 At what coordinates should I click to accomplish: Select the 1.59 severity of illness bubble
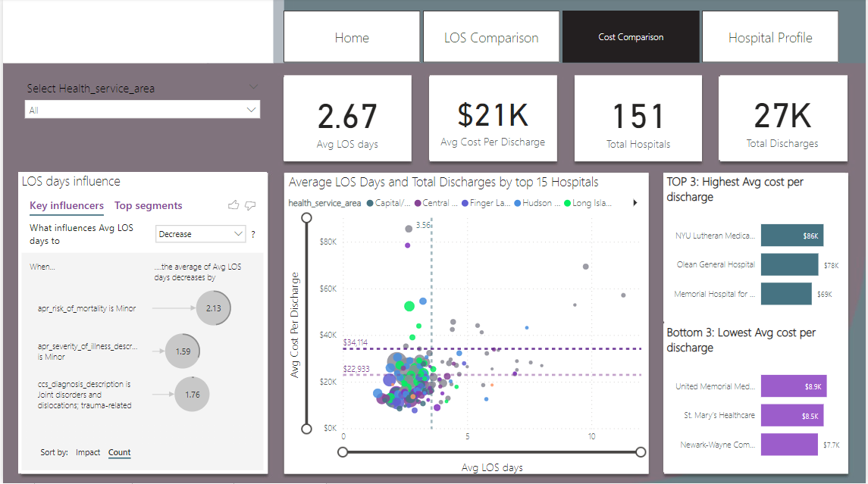point(183,351)
